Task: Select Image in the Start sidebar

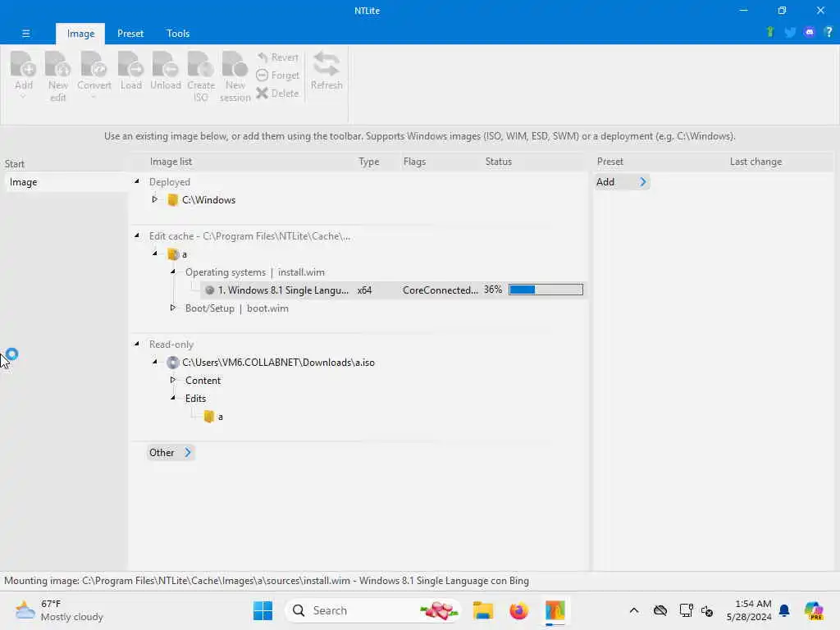Action: pos(66,182)
